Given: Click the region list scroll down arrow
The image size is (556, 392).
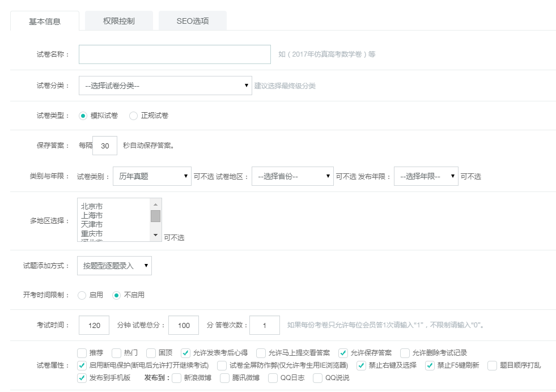Looking at the screenshot, I should coord(155,235).
